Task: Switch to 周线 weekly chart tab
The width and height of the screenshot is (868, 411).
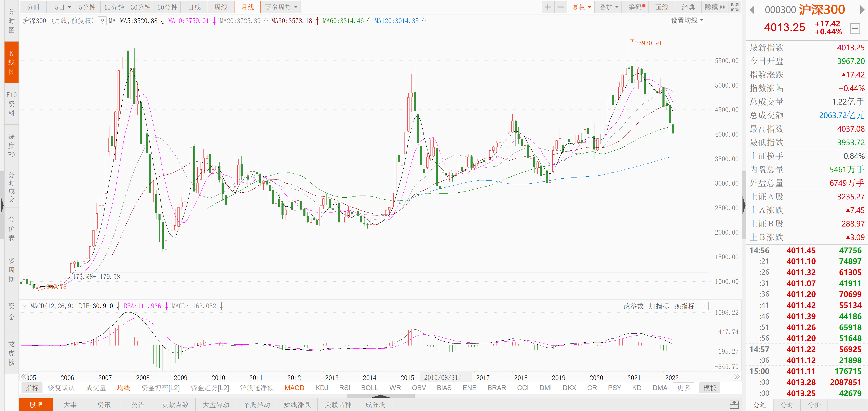Action: point(221,7)
